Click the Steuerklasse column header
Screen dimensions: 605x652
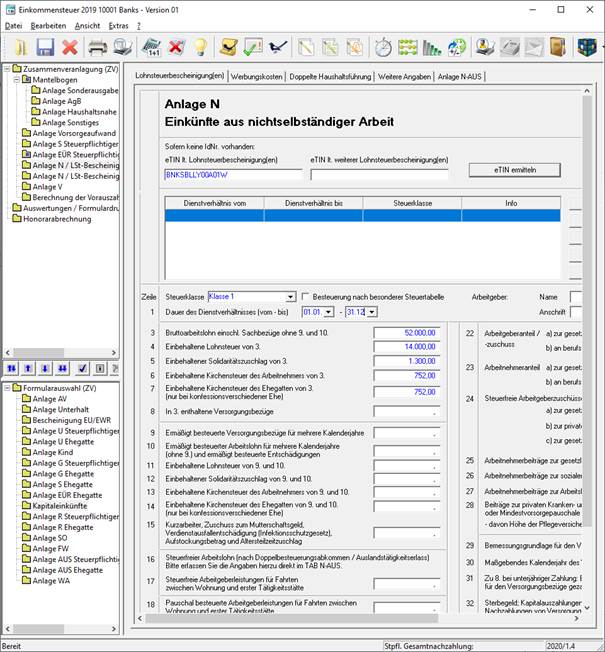pos(412,203)
